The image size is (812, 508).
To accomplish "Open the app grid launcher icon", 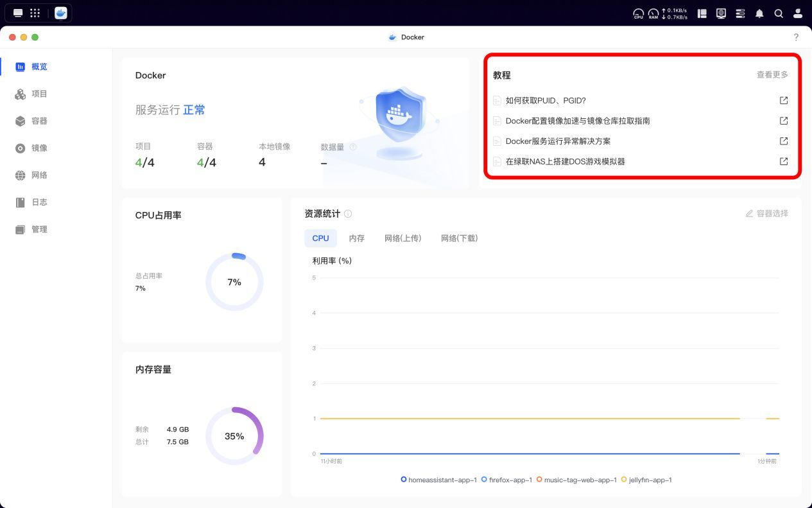I will pyautogui.click(x=35, y=13).
